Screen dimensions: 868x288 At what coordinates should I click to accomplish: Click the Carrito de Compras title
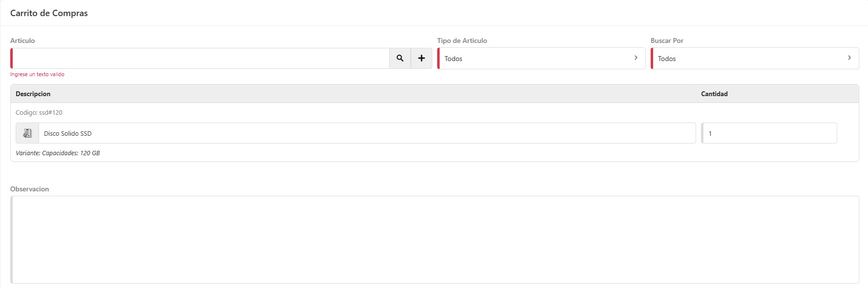click(49, 13)
